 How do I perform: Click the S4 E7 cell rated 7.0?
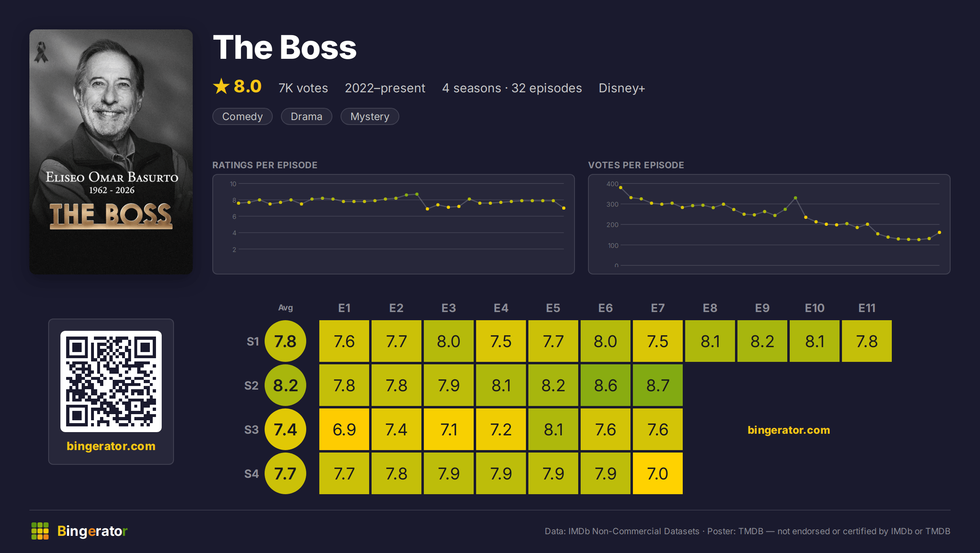point(658,473)
